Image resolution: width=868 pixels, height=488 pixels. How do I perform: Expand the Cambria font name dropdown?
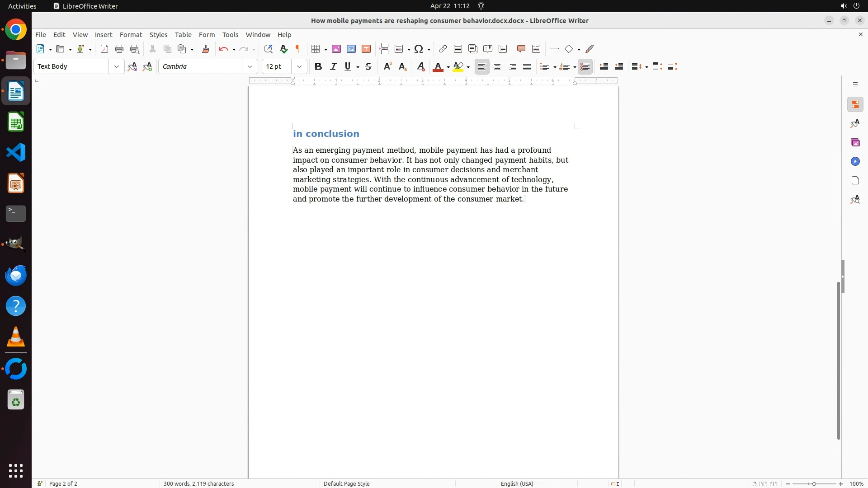click(x=250, y=66)
